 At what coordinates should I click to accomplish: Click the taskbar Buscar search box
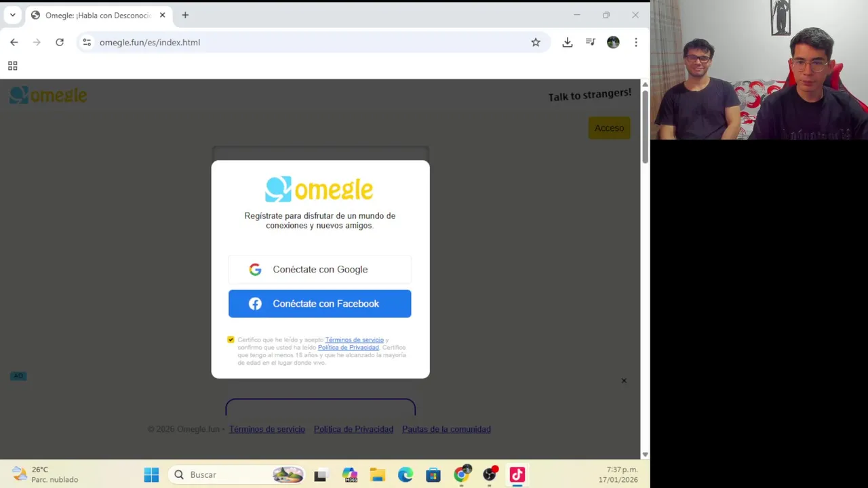(x=237, y=474)
